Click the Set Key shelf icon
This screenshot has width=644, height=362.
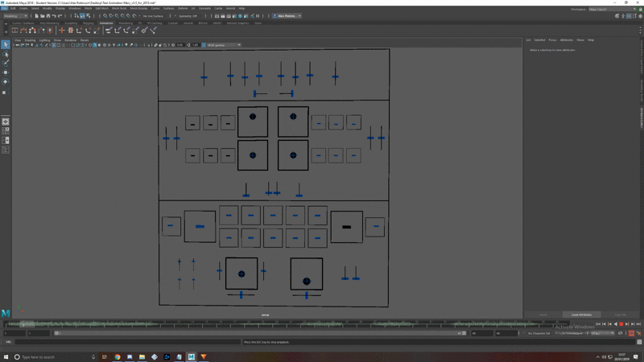62,31
